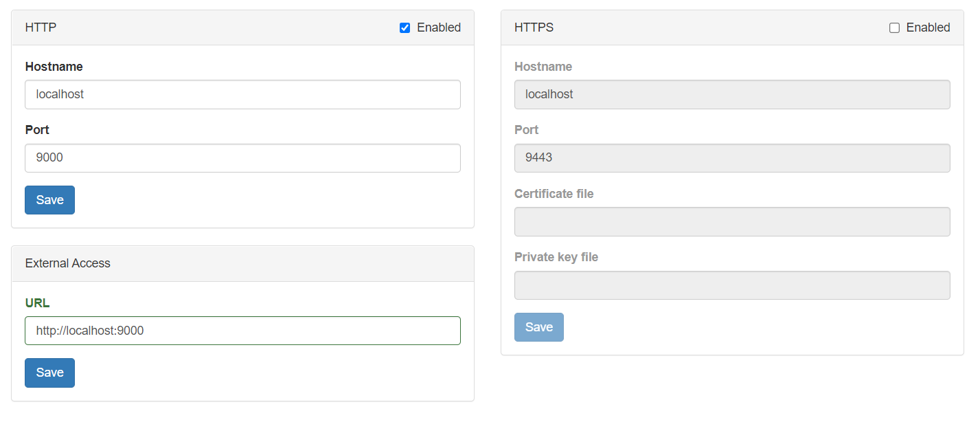This screenshot has height=431, width=980.
Task: Focus the HTTP Port field showing 9000
Action: point(242,158)
